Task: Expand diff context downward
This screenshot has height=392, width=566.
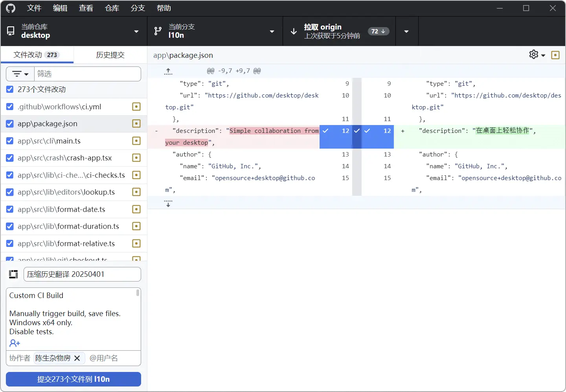Action: point(168,203)
